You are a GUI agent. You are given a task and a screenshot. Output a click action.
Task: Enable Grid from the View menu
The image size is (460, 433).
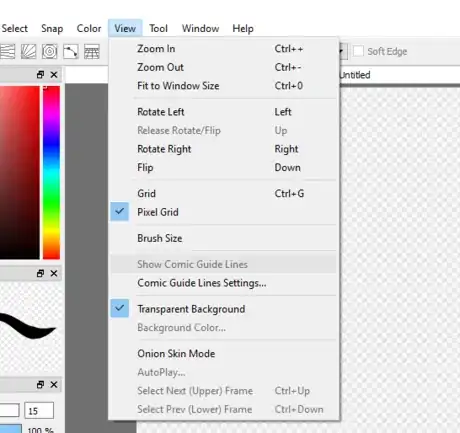click(x=223, y=194)
